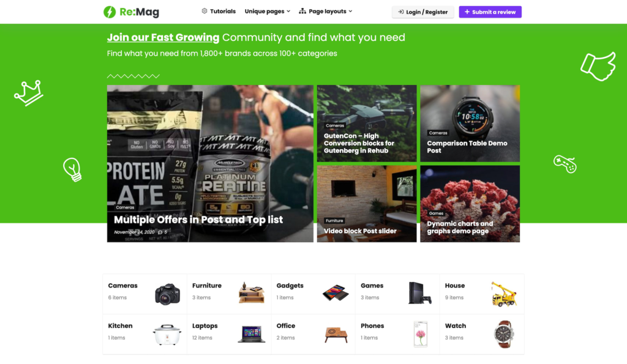627x364 pixels.
Task: Open the Cameras category camera image
Action: [x=168, y=294]
